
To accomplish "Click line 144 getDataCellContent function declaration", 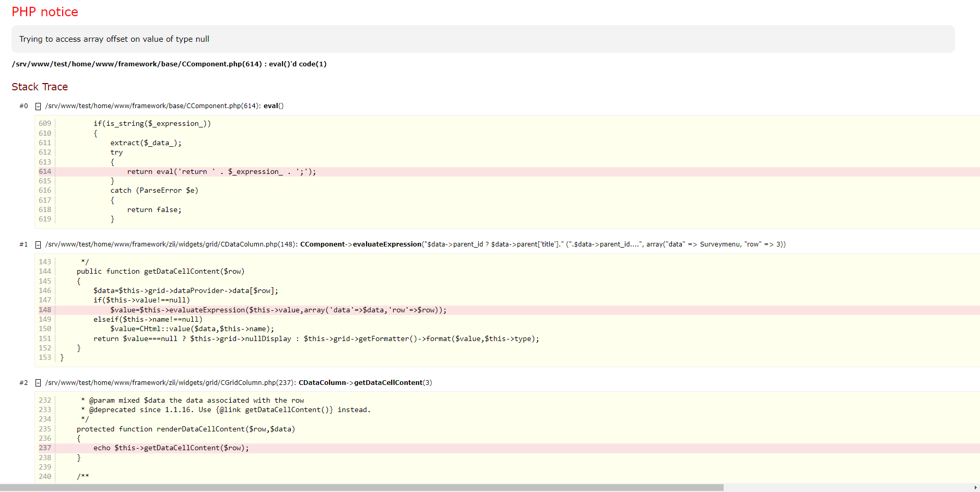I will (160, 272).
